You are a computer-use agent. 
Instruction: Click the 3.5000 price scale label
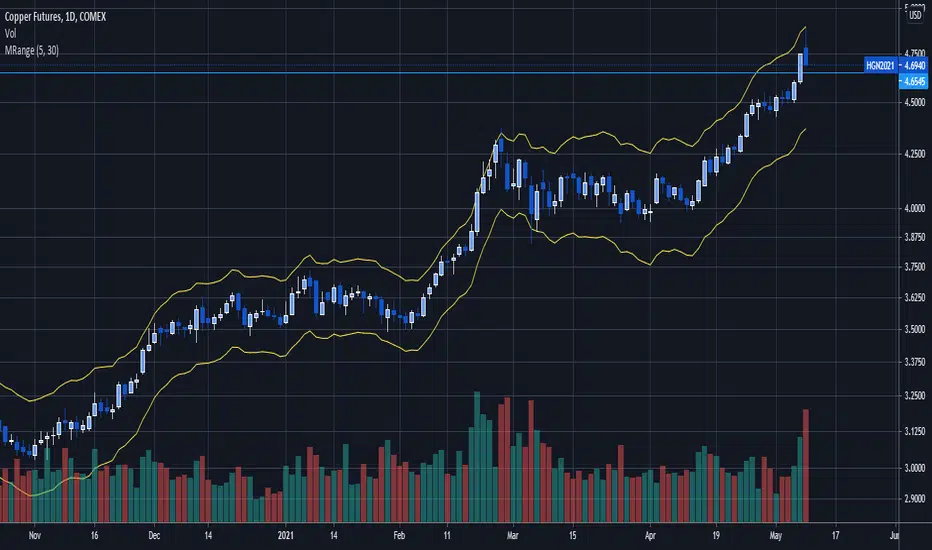[914, 329]
